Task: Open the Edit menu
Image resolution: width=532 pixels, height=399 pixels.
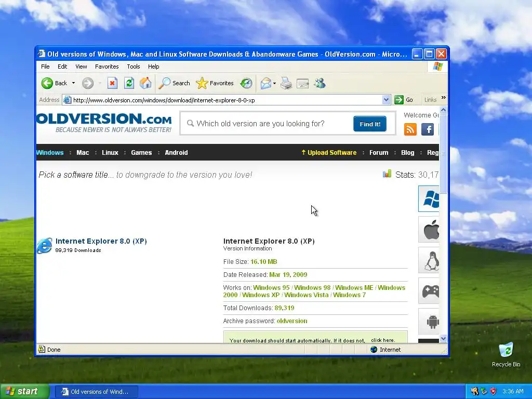Action: (x=62, y=66)
